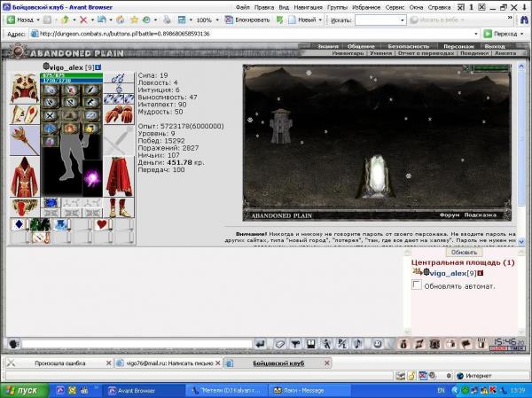Click the equipped red helmet item
This screenshot has width=532, height=398.
(25, 88)
